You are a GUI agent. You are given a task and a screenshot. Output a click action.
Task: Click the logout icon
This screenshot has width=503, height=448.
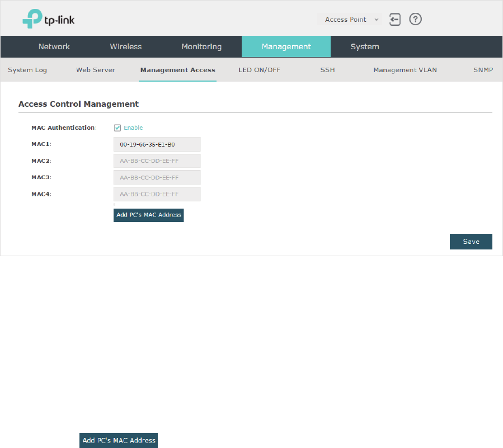pyautogui.click(x=395, y=19)
